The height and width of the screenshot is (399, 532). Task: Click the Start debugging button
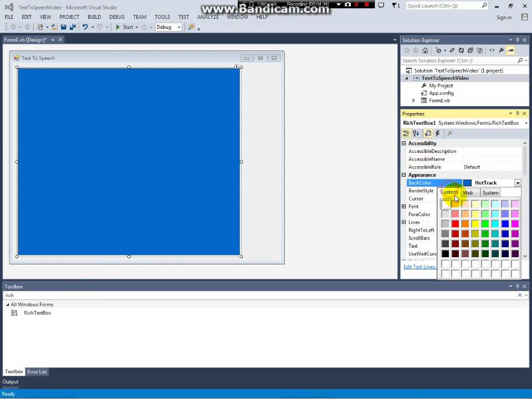coord(125,27)
